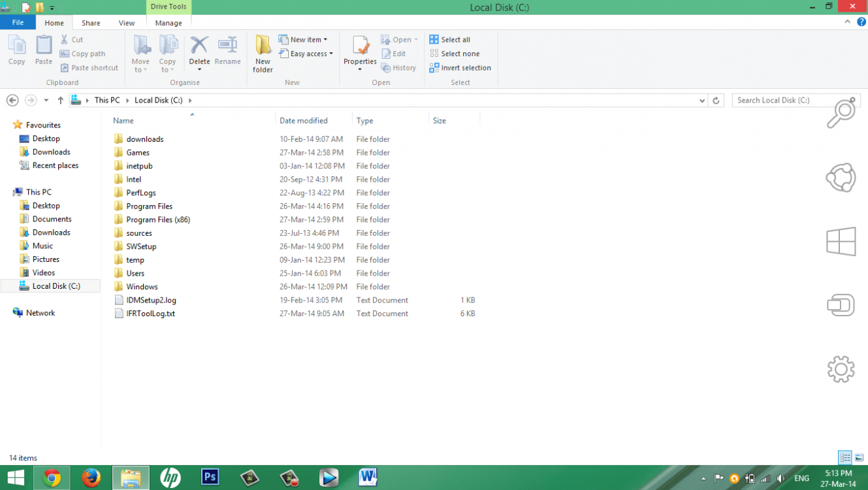The image size is (868, 490).
Task: Open Recent locations dropdown near navigation arrows
Action: (x=46, y=101)
